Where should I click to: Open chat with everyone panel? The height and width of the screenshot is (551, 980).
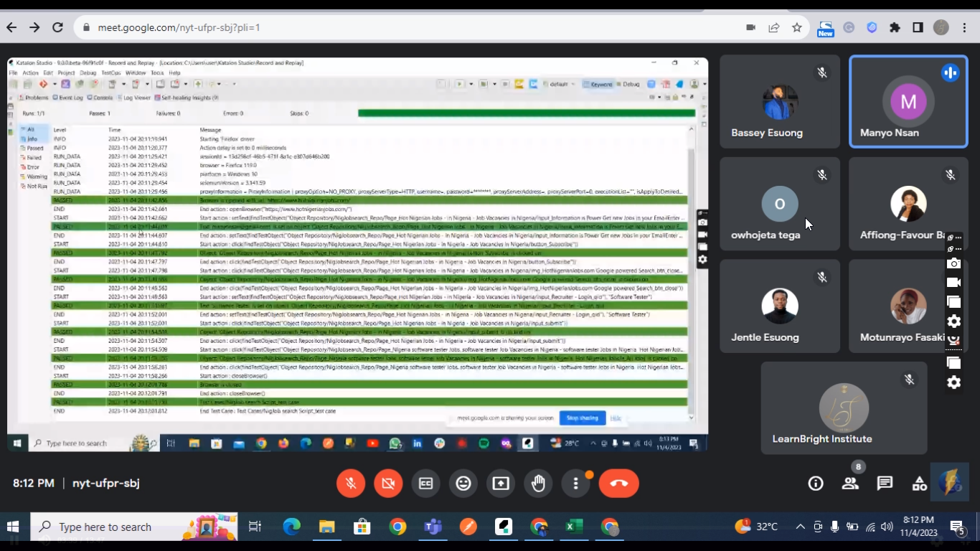point(885,484)
